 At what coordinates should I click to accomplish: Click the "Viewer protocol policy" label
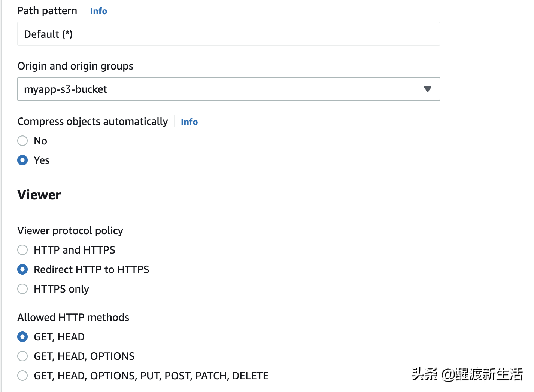pos(70,230)
